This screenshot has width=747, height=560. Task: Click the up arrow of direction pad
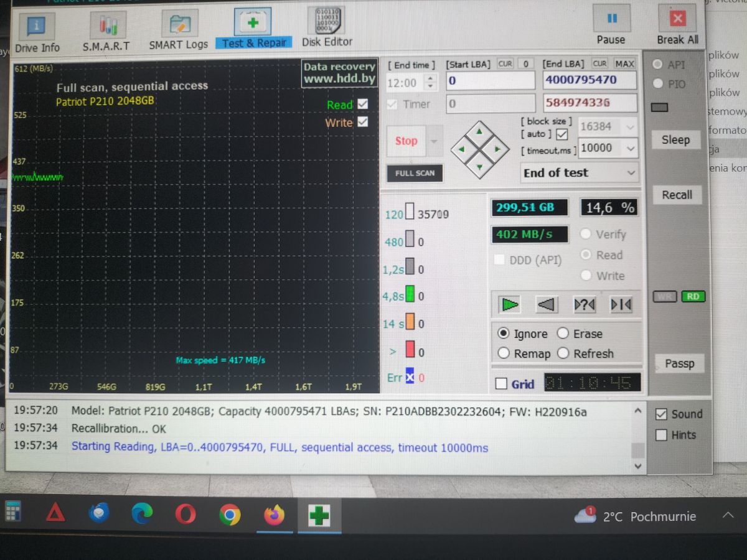point(479,133)
